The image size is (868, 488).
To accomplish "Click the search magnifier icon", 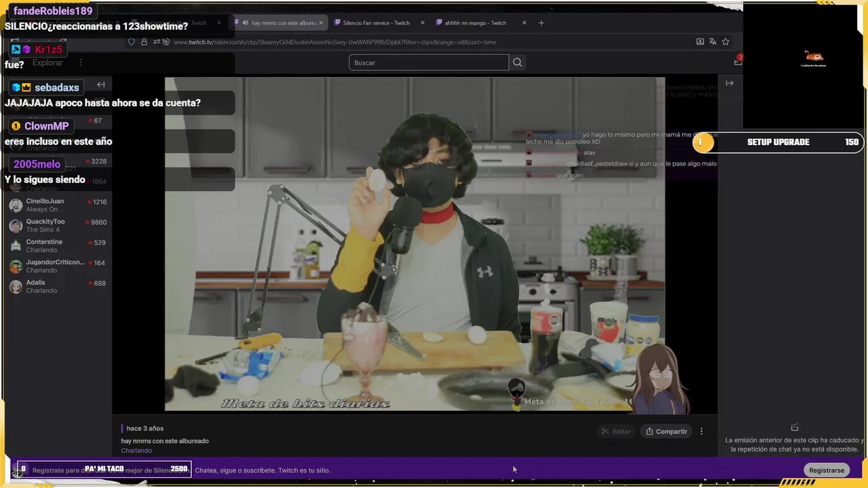I will coord(517,62).
